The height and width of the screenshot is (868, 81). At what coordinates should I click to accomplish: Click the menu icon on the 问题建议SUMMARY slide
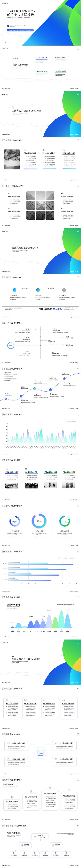tap(78, 734)
